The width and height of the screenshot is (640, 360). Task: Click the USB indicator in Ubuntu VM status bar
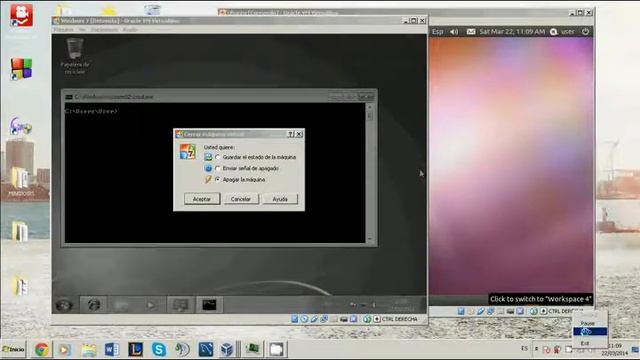pos(480,311)
